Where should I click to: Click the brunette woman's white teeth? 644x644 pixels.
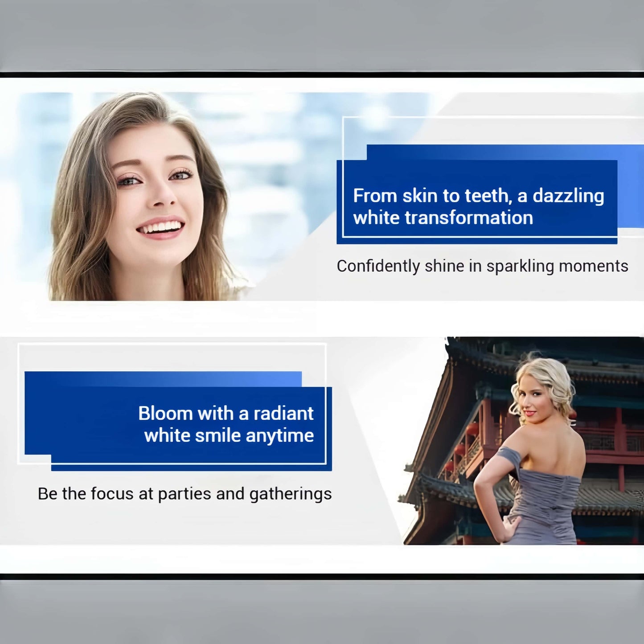pos(160,228)
